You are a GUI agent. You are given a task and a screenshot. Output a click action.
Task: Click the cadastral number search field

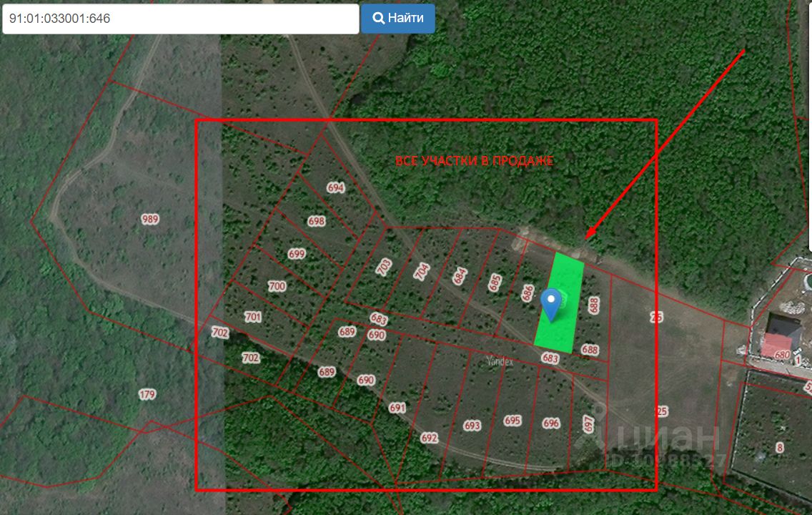(180, 19)
